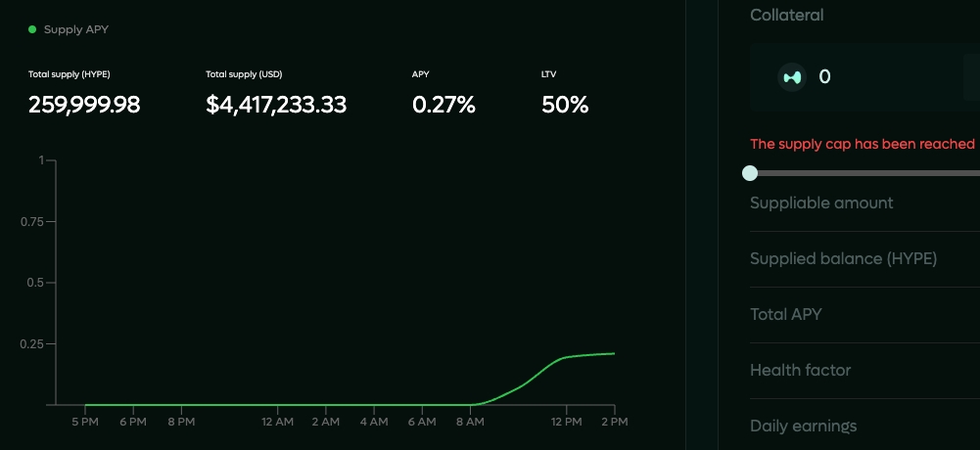Click the Supply APY legend label
Image resolution: width=980 pixels, height=450 pixels.
(76, 29)
